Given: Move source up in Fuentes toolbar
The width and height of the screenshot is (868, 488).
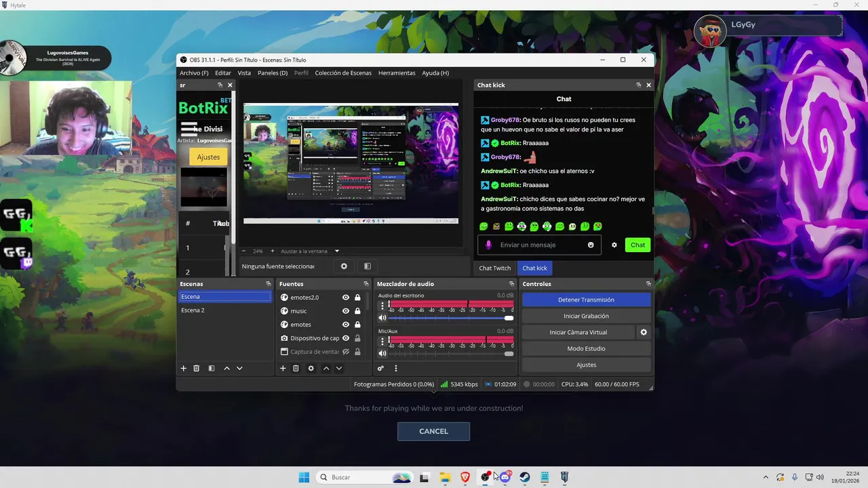Looking at the screenshot, I should (326, 368).
